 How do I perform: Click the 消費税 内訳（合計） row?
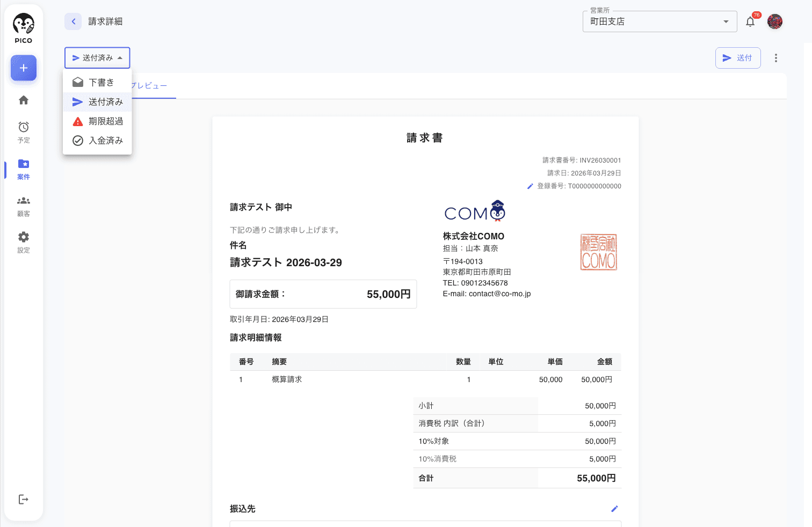click(x=517, y=423)
